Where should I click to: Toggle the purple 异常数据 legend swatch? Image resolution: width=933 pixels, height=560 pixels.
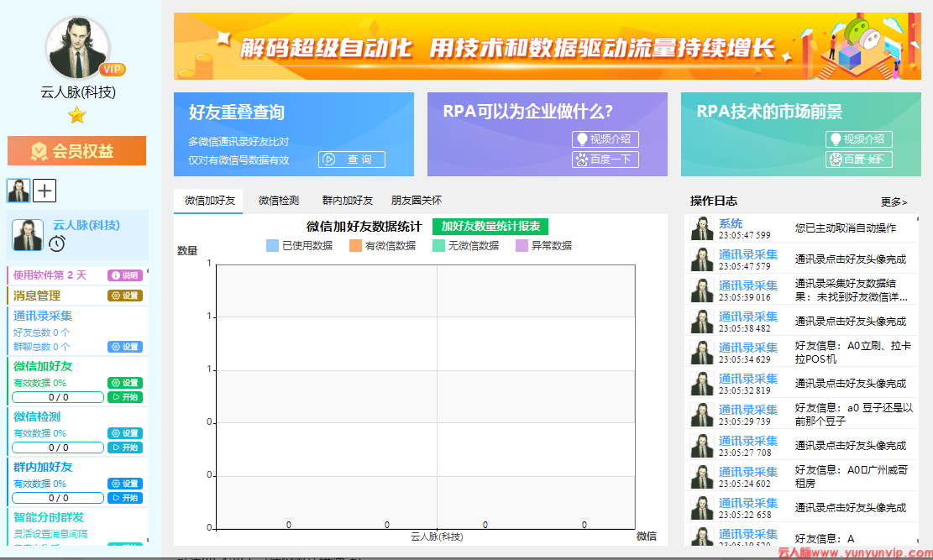coord(522,246)
